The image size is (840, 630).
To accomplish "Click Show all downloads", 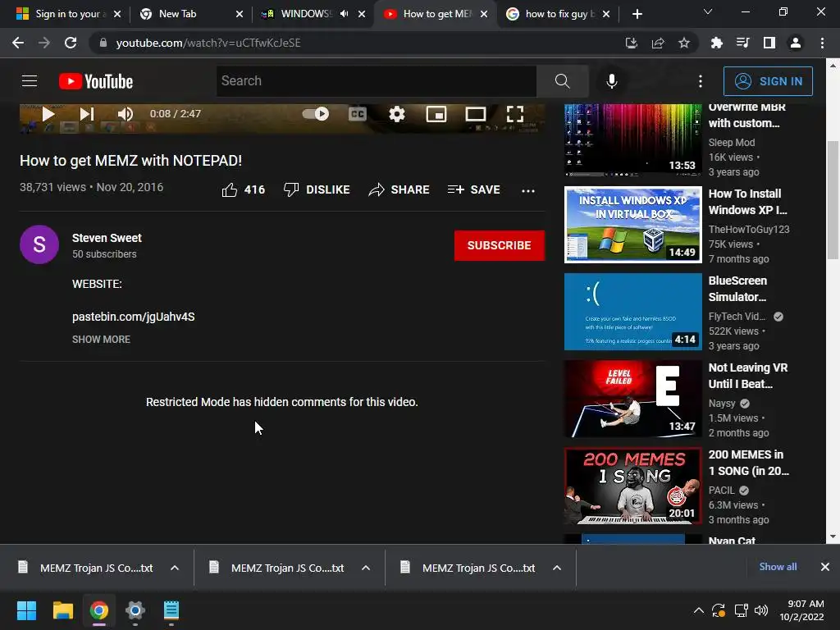I will [x=778, y=567].
